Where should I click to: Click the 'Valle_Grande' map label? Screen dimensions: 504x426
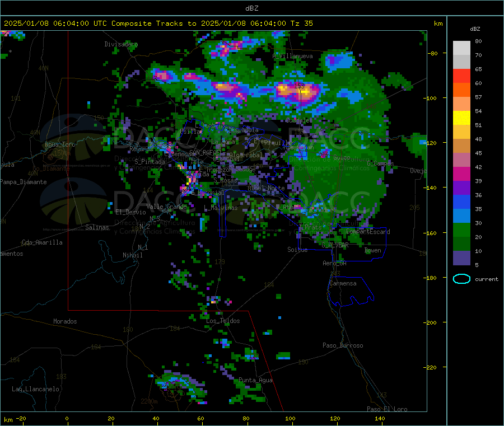pos(166,206)
